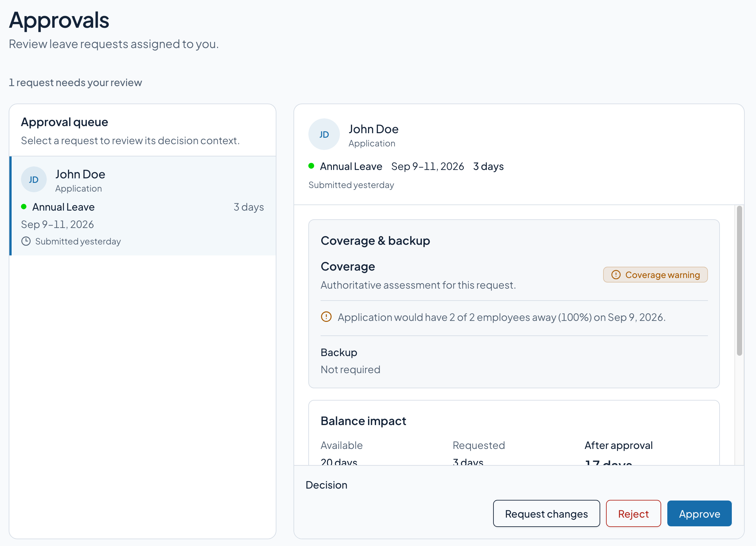Click the green Annual Leave dot in the queue
This screenshot has height=546, width=756.
pyautogui.click(x=24, y=207)
